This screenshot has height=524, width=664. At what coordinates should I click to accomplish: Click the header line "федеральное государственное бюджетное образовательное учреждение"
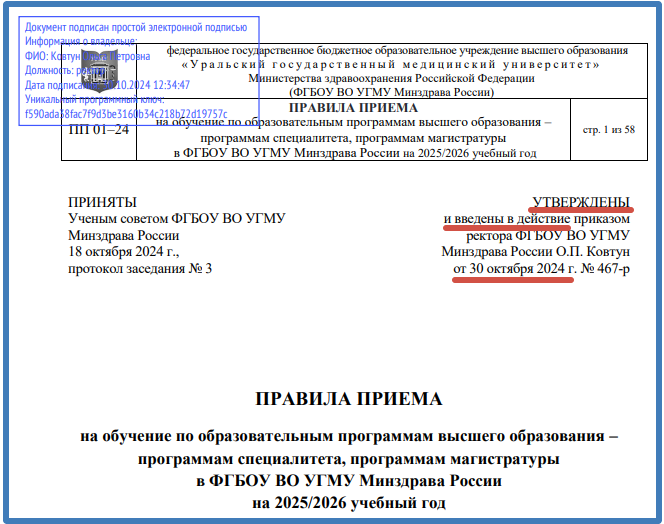397,50
